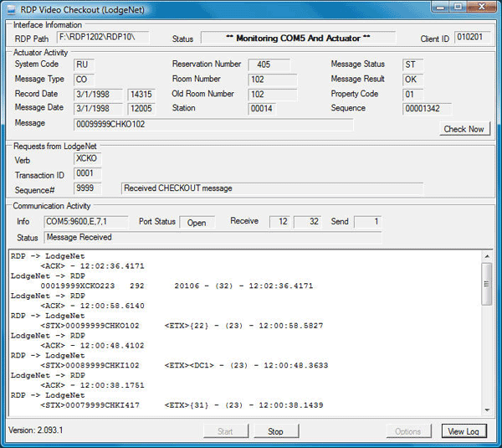Click the Property Code field 01
The image size is (502, 448).
click(412, 95)
